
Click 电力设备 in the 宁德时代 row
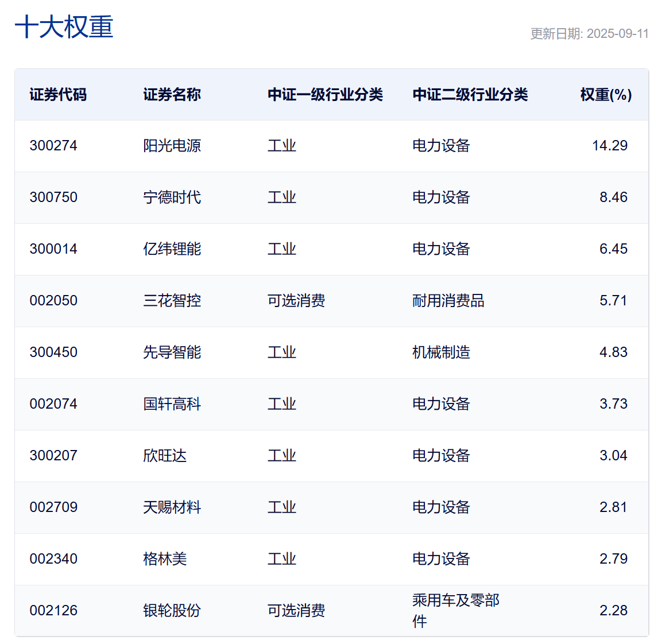[441, 197]
